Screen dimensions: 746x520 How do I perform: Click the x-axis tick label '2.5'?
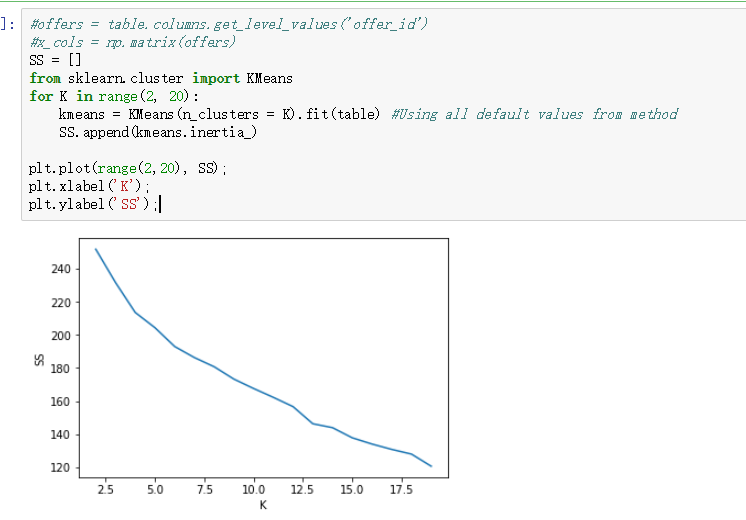pos(106,490)
